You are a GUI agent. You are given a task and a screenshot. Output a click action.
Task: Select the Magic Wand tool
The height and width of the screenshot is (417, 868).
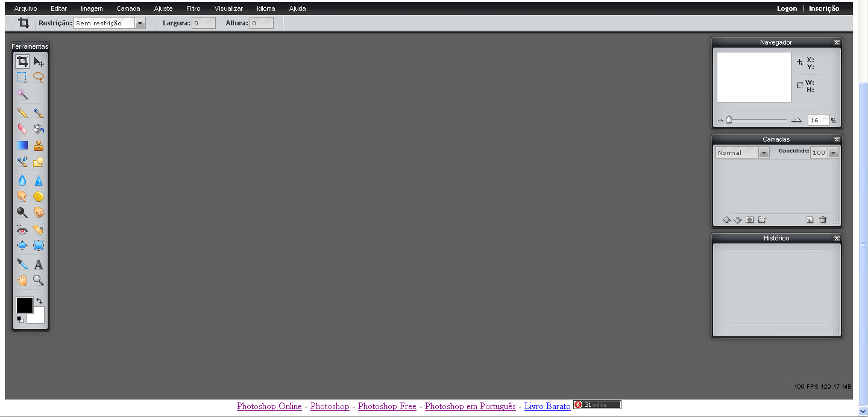coord(22,95)
